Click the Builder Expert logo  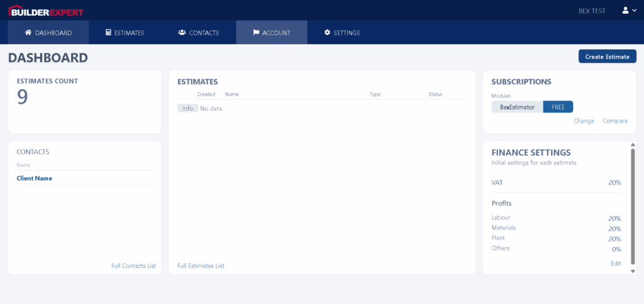(x=46, y=11)
